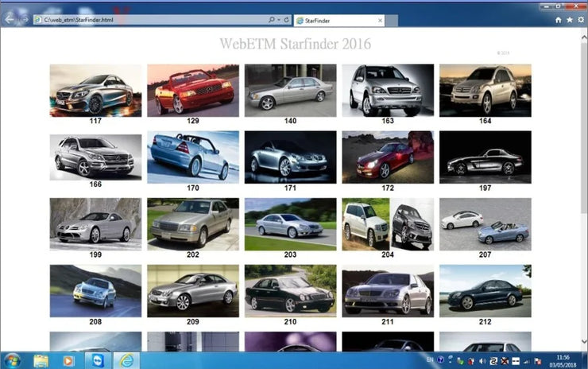Open the Internet Explorer Home icon
Image resolution: width=588 pixels, height=369 pixels.
click(x=558, y=19)
